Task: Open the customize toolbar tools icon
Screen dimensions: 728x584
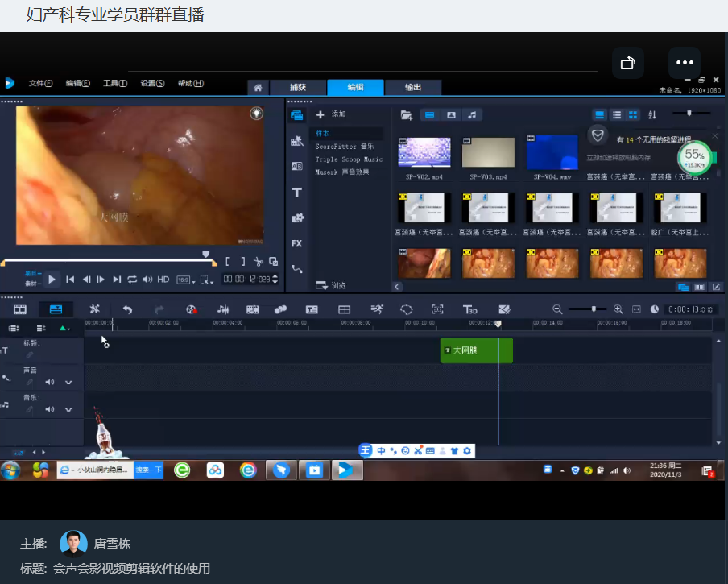Action: coord(95,309)
